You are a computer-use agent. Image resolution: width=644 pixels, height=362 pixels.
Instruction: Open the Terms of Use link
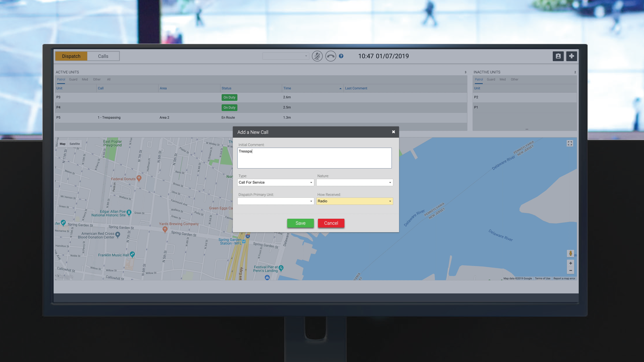coord(543,278)
